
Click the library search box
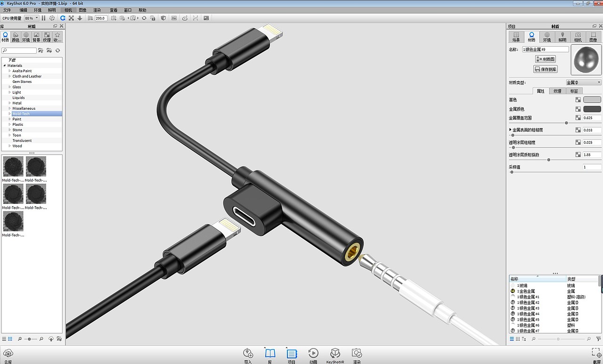pos(19,50)
